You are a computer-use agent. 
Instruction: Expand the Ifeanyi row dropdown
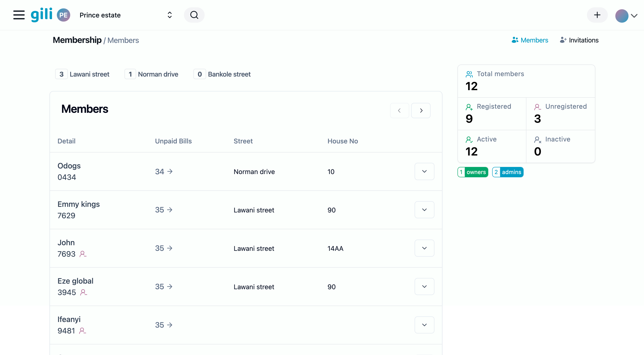[x=424, y=325]
